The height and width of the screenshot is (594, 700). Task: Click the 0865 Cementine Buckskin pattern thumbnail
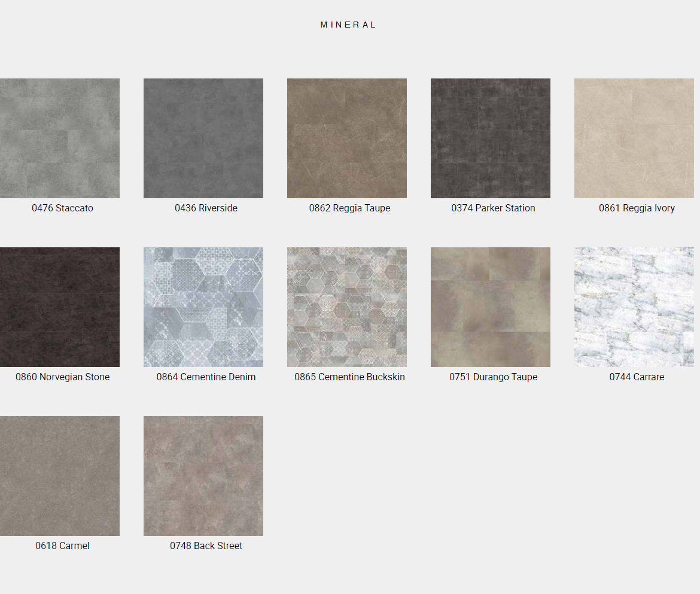(347, 307)
